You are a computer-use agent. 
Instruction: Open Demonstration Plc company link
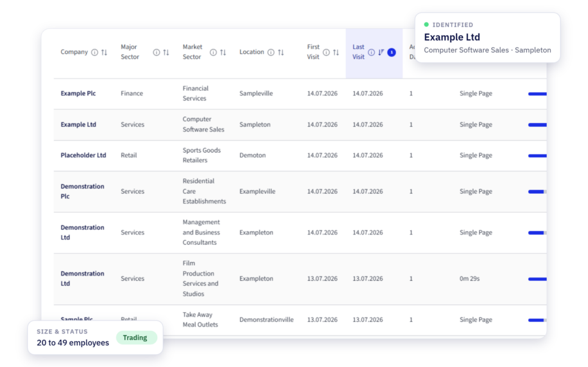[82, 191]
